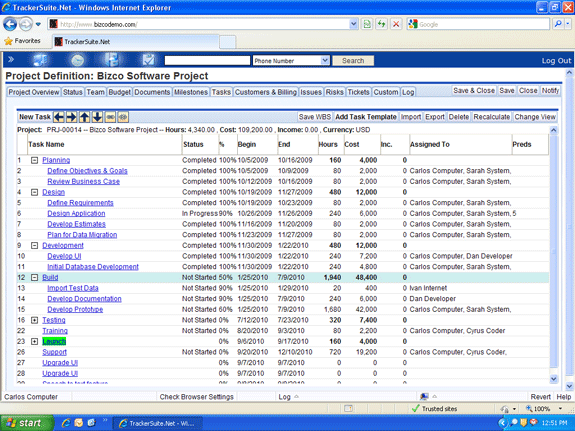Click the browser stop X icon
The height and width of the screenshot is (431, 575).
pyautogui.click(x=396, y=24)
